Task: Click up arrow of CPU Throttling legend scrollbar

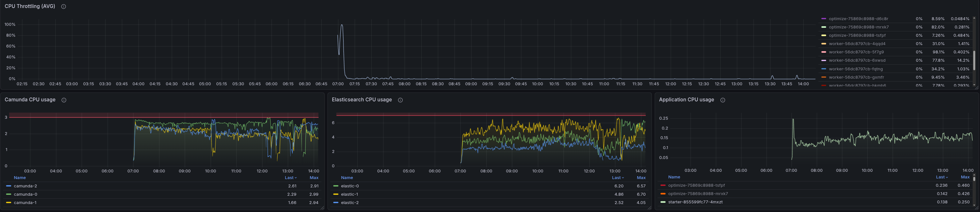Action: (974, 18)
